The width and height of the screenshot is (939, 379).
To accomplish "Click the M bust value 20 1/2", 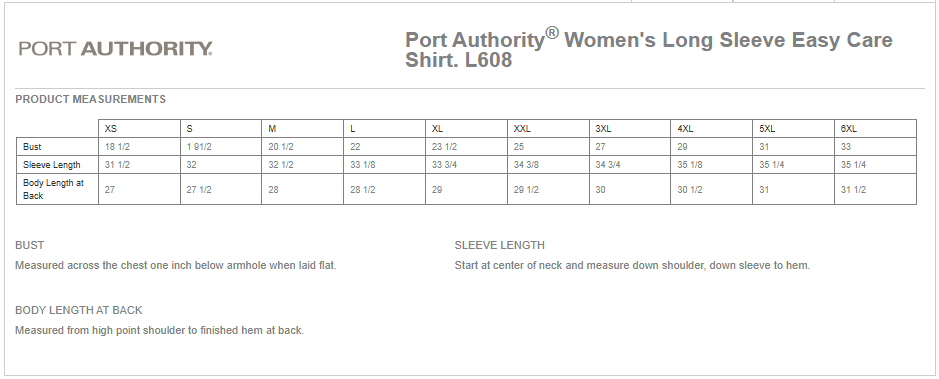I will [x=280, y=147].
